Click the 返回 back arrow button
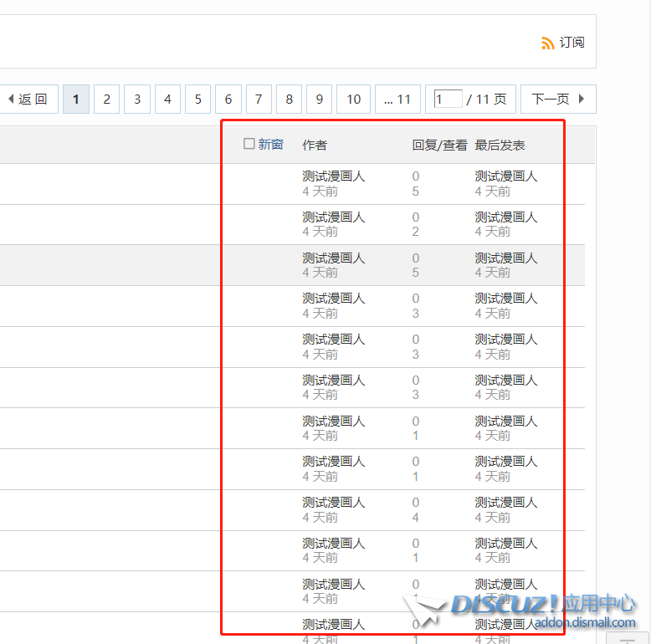 (28, 100)
